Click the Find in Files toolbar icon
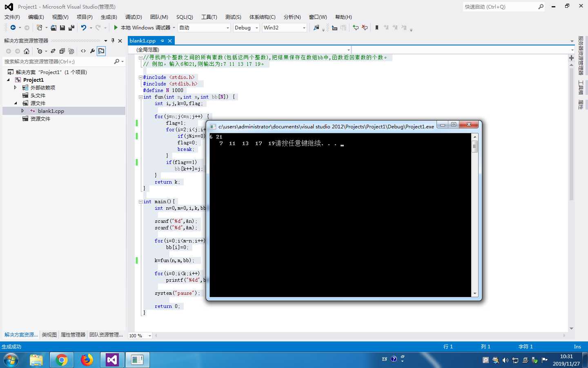The image size is (588, 368). pos(316,27)
